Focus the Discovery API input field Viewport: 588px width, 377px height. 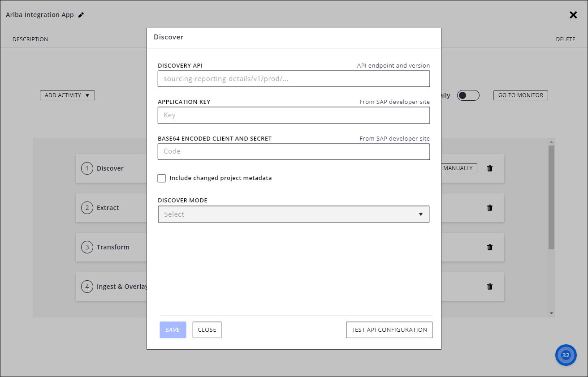point(294,79)
